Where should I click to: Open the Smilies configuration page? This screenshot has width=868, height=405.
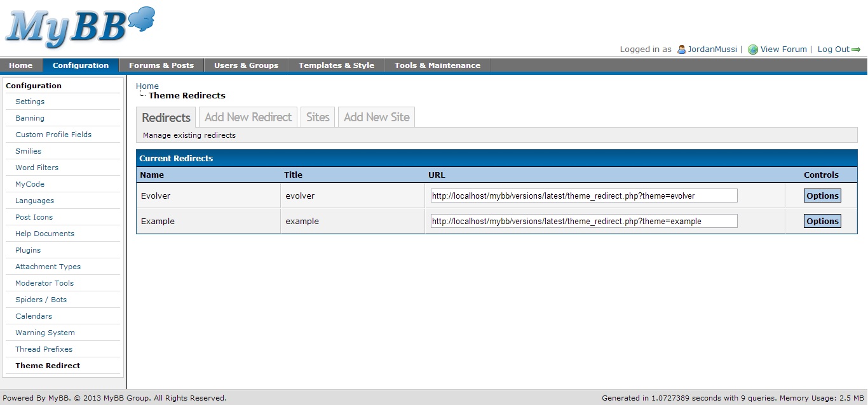tap(28, 151)
